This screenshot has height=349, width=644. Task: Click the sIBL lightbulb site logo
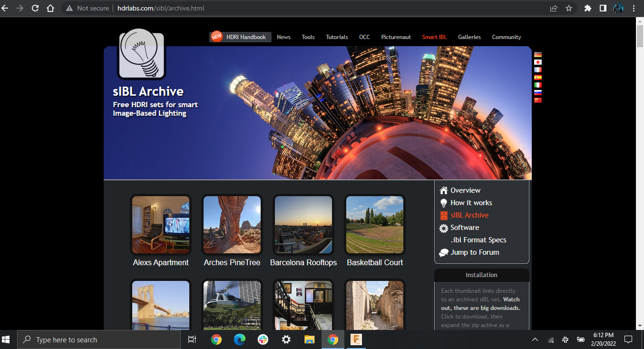click(141, 55)
